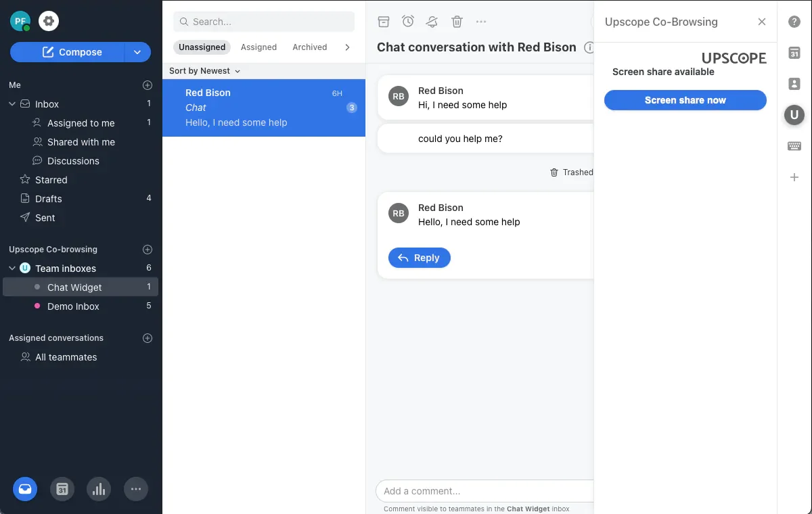This screenshot has height=514, width=812.
Task: Click RB avatar on last message
Action: pyautogui.click(x=399, y=214)
